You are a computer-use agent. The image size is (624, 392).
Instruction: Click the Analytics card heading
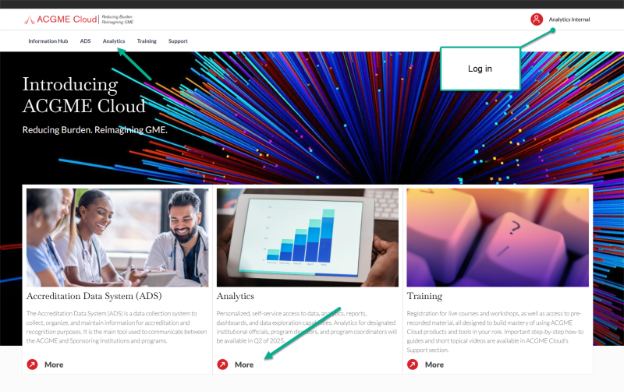tap(235, 296)
